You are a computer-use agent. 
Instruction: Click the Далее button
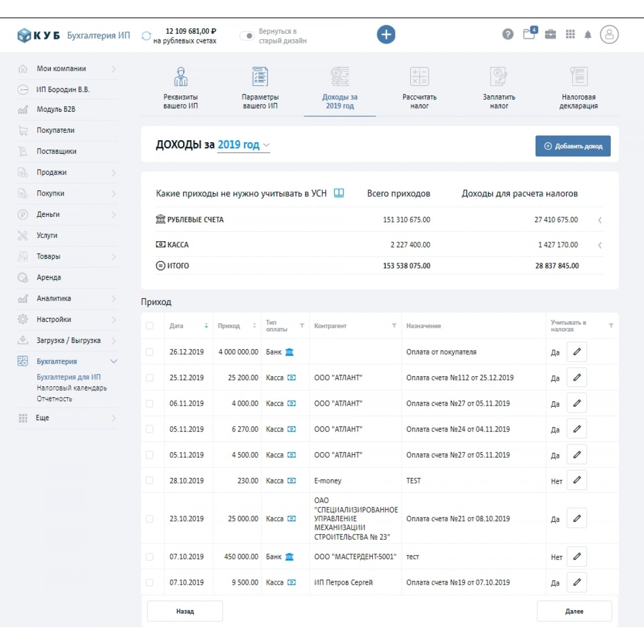[x=574, y=611]
